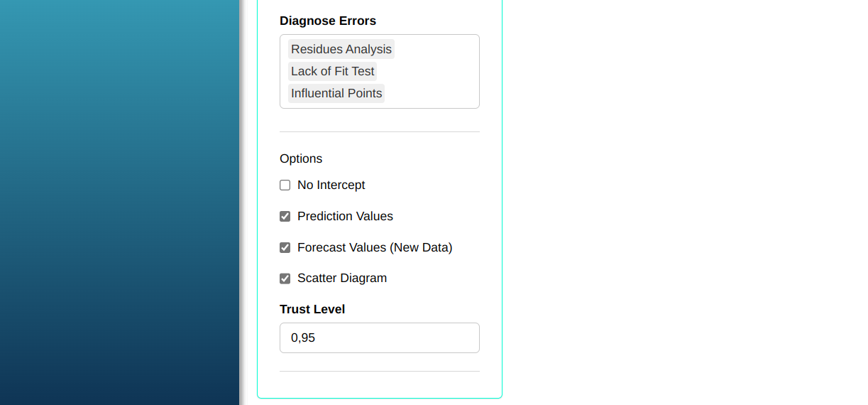Screen dimensions: 868x405
Task: Click the "Diagnose Errors" heading
Action: point(328,21)
